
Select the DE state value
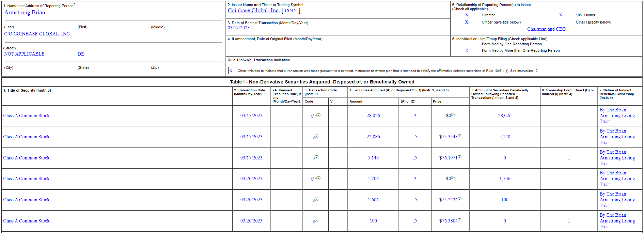point(81,54)
